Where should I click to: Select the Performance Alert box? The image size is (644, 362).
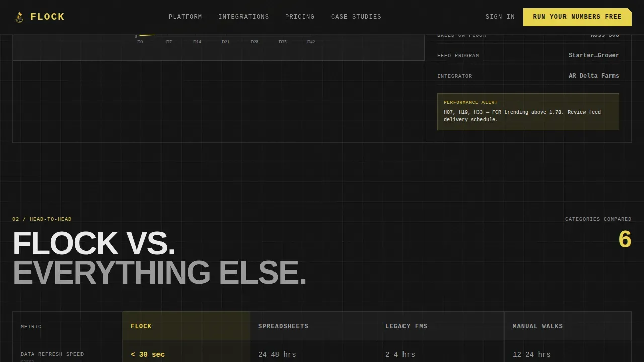[x=528, y=112]
